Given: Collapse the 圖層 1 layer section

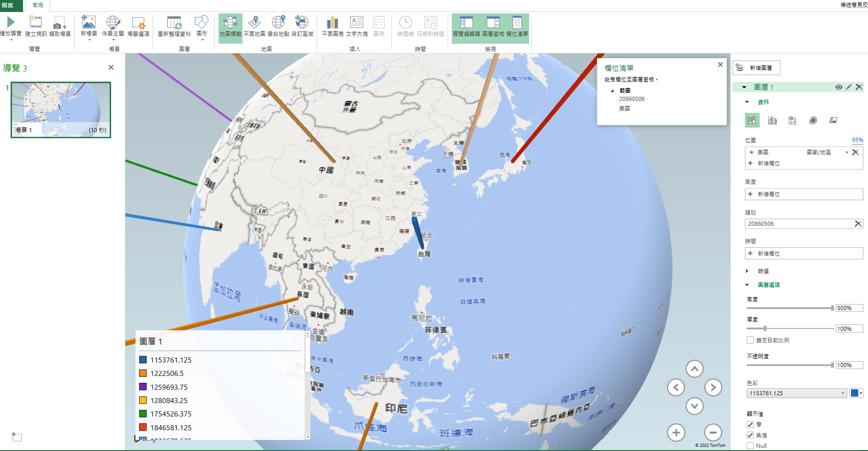Looking at the screenshot, I should point(744,87).
